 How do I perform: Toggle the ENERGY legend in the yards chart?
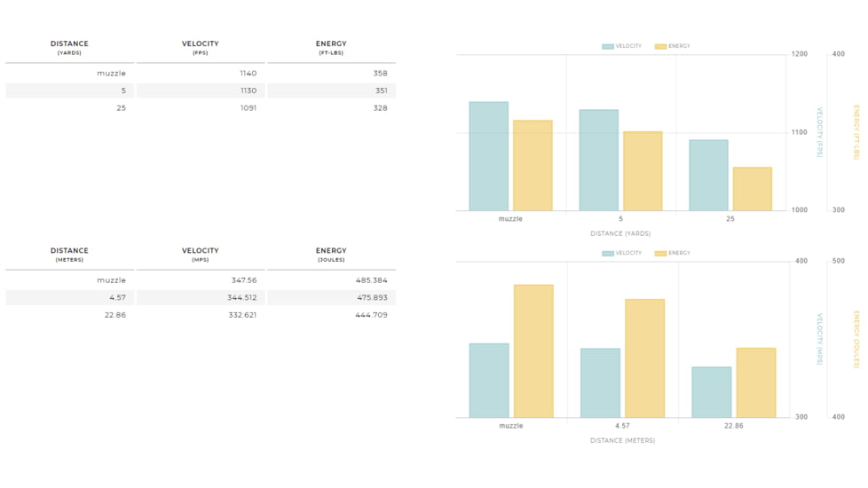(x=672, y=46)
